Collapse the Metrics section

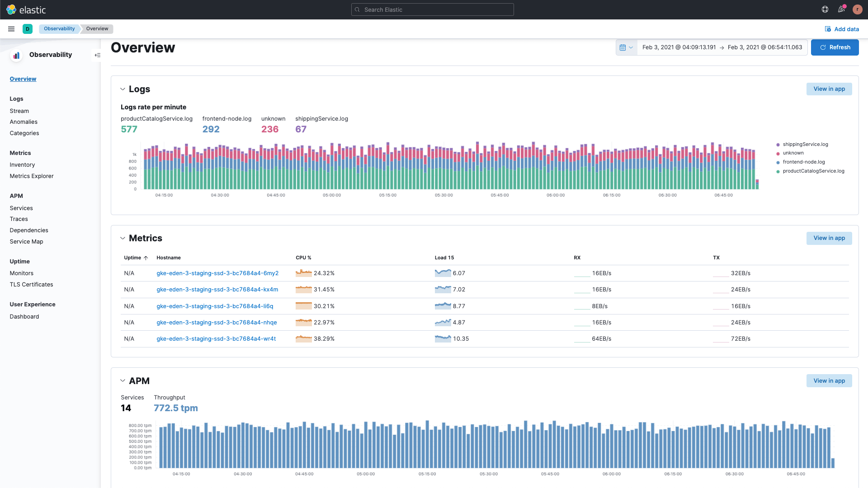pos(123,238)
